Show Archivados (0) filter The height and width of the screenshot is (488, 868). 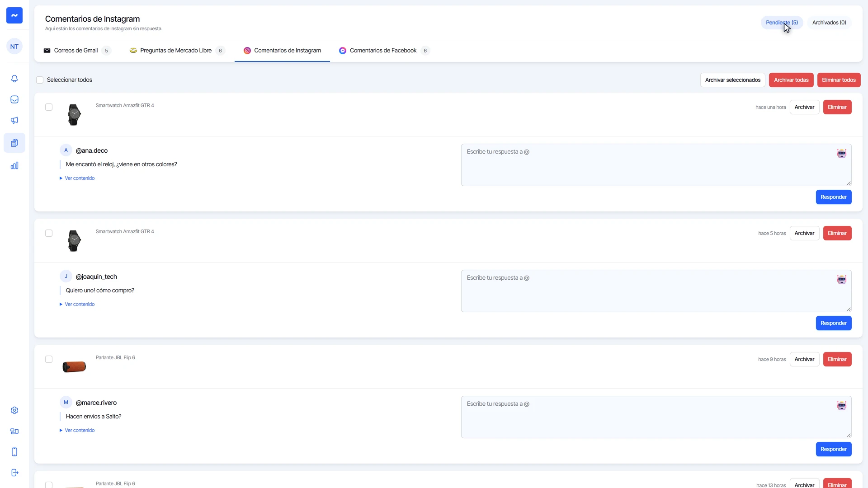coord(829,23)
